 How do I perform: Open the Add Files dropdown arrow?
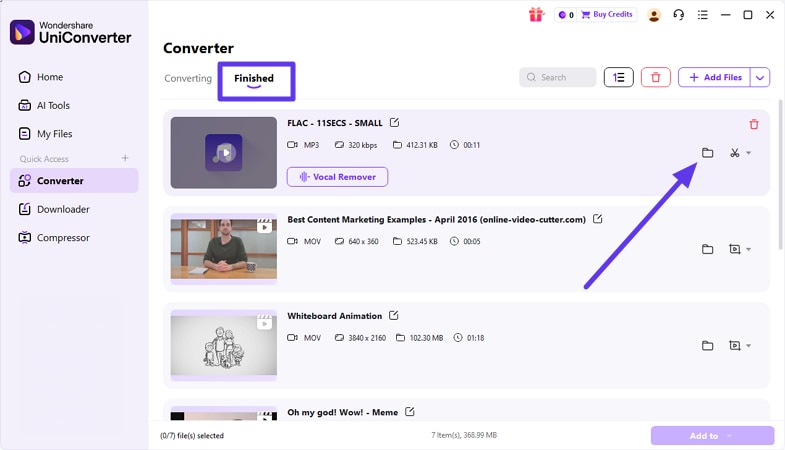pos(760,78)
